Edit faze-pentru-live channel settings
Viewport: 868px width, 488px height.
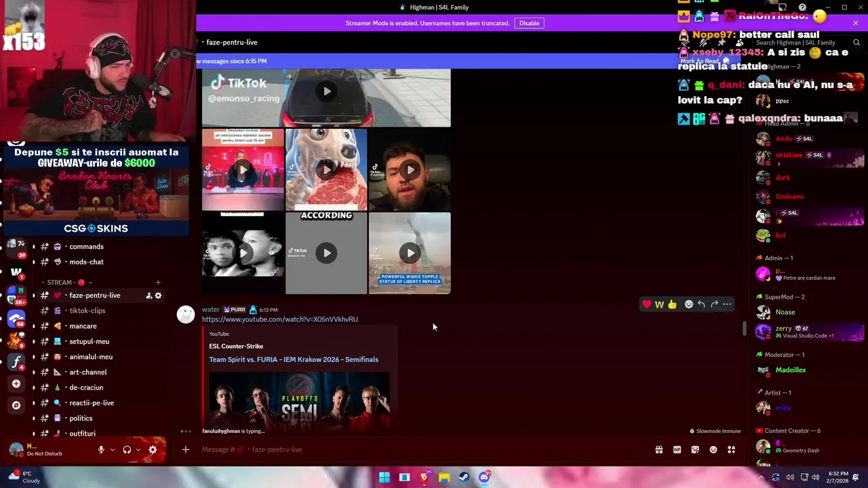coord(159,296)
